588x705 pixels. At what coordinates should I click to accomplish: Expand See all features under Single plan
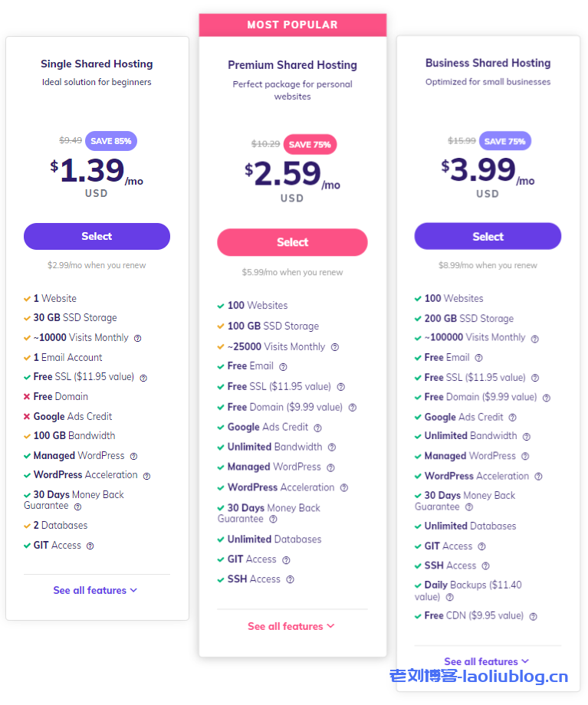[x=95, y=590]
